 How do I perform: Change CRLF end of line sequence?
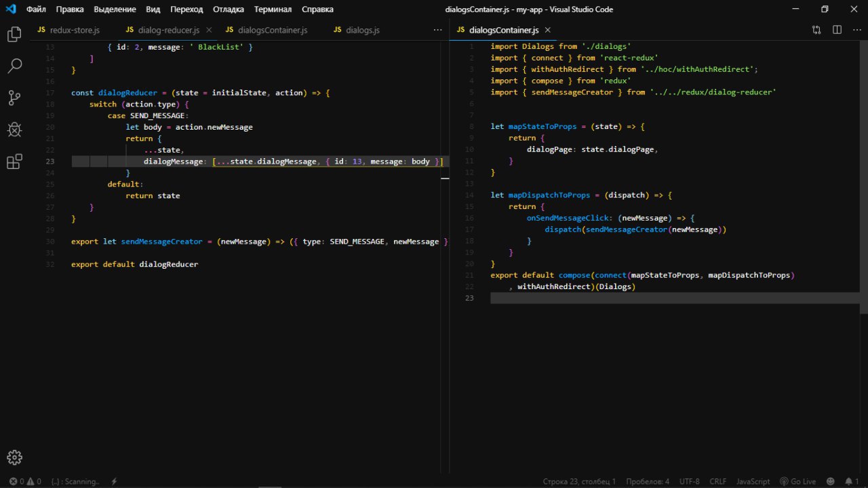[717, 481]
